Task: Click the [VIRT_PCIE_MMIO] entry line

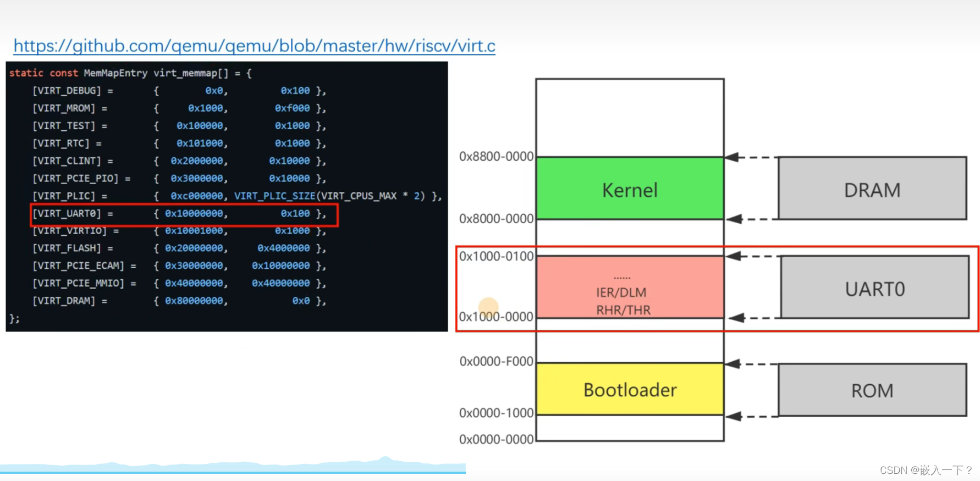Action: pyautogui.click(x=179, y=284)
